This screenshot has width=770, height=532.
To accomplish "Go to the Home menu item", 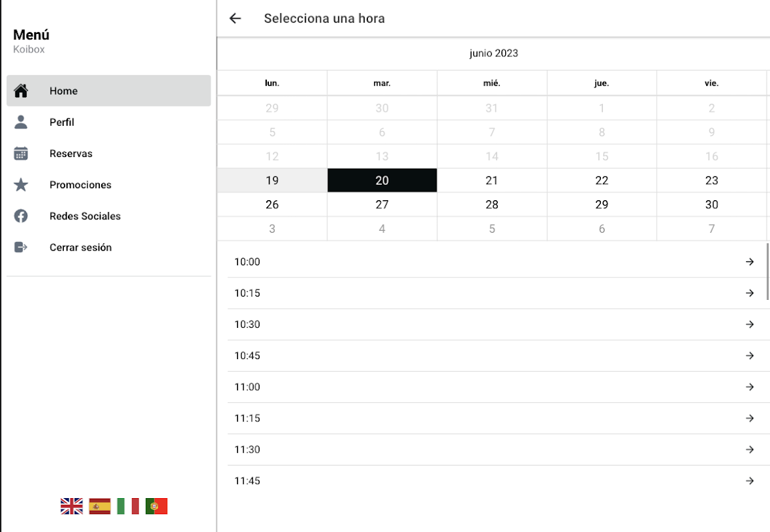I will click(108, 91).
